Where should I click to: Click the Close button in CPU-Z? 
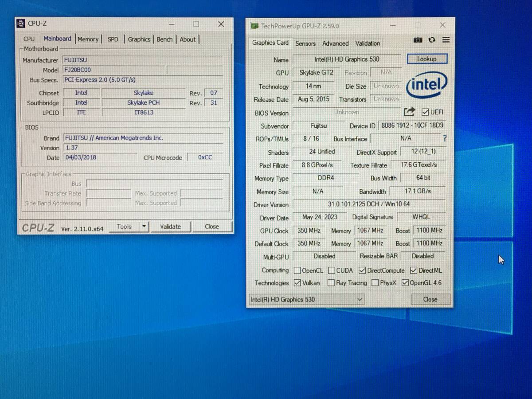(212, 227)
